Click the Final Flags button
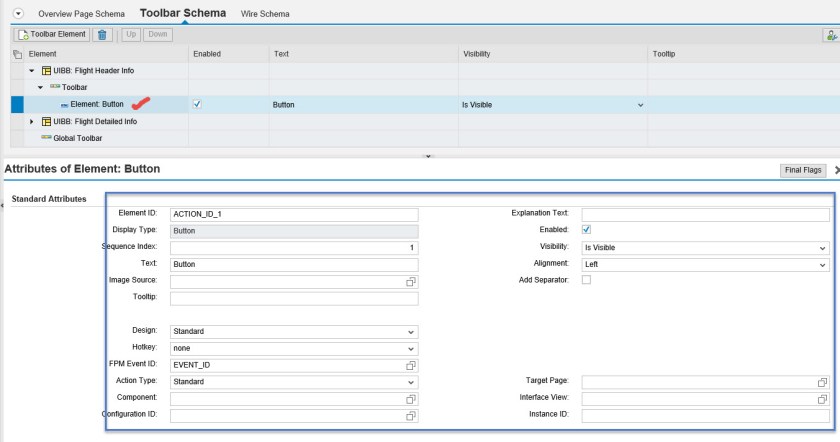 pyautogui.click(x=804, y=171)
